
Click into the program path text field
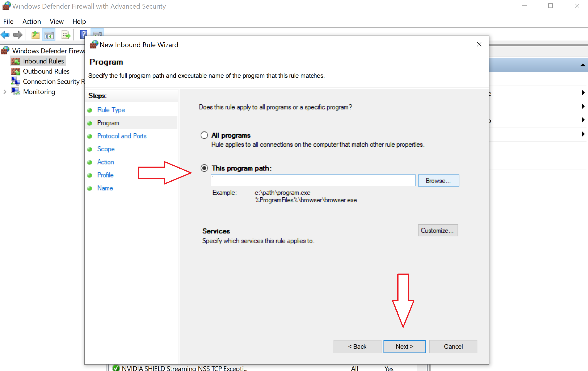(313, 180)
